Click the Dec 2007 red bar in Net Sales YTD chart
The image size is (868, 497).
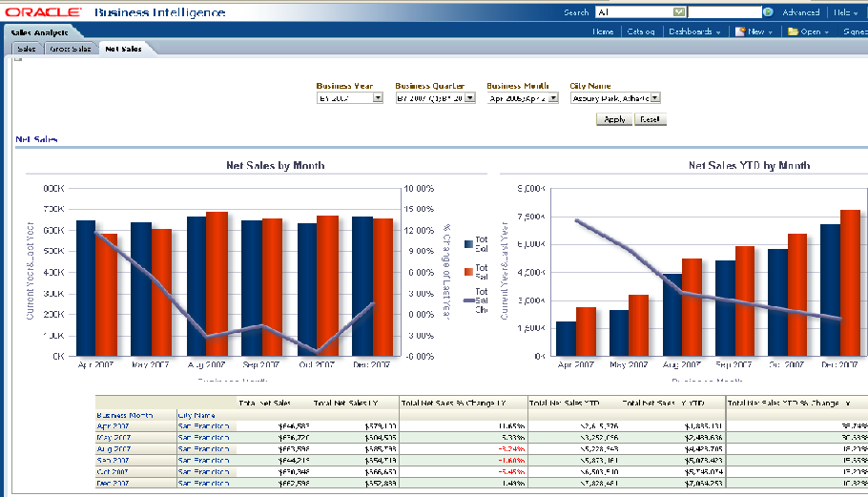pyautogui.click(x=850, y=282)
